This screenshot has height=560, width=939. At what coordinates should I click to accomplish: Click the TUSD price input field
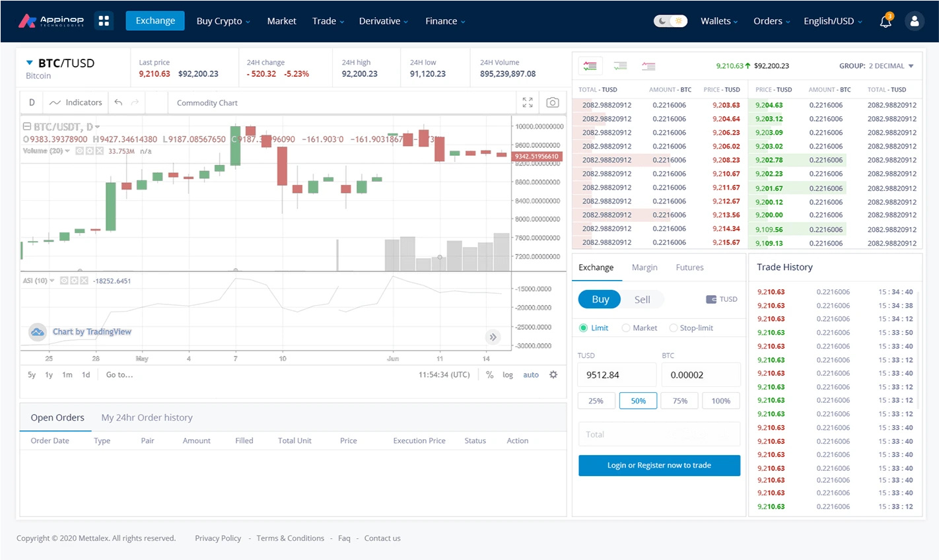coord(617,374)
